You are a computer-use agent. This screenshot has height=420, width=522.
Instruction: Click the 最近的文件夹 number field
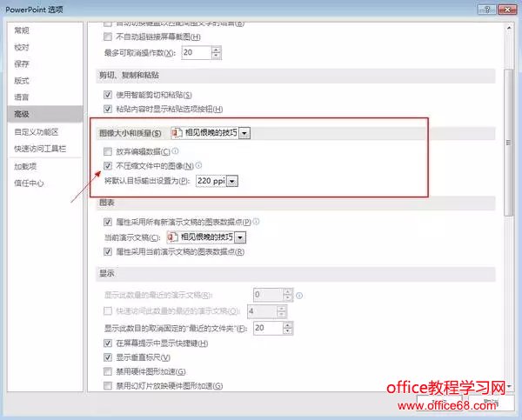pos(268,328)
